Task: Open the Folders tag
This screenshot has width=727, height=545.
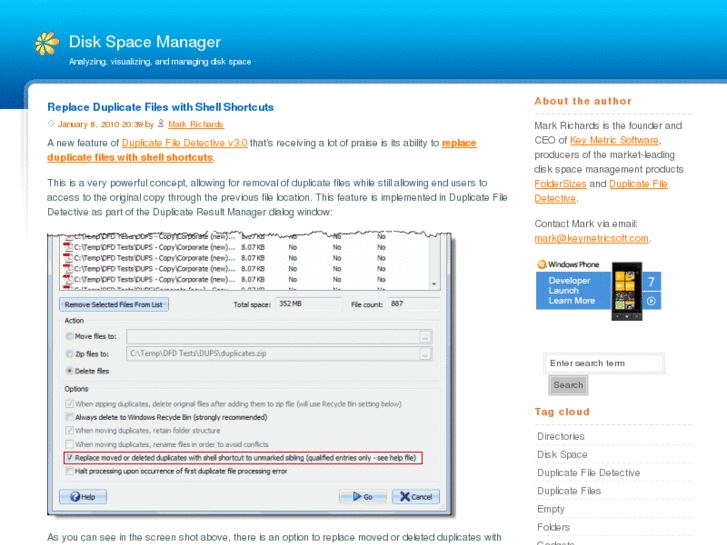Action: click(553, 527)
